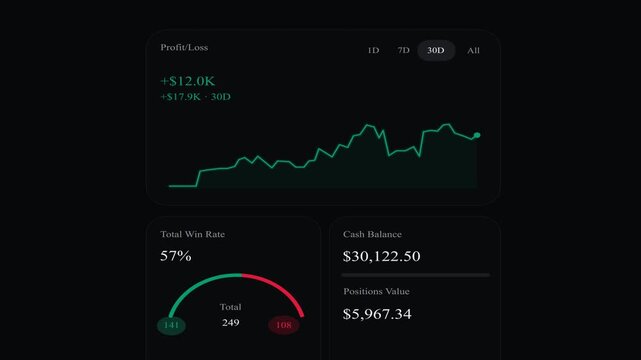Click the 57% win rate value
This screenshot has height=360, width=641.
pyautogui.click(x=175, y=256)
